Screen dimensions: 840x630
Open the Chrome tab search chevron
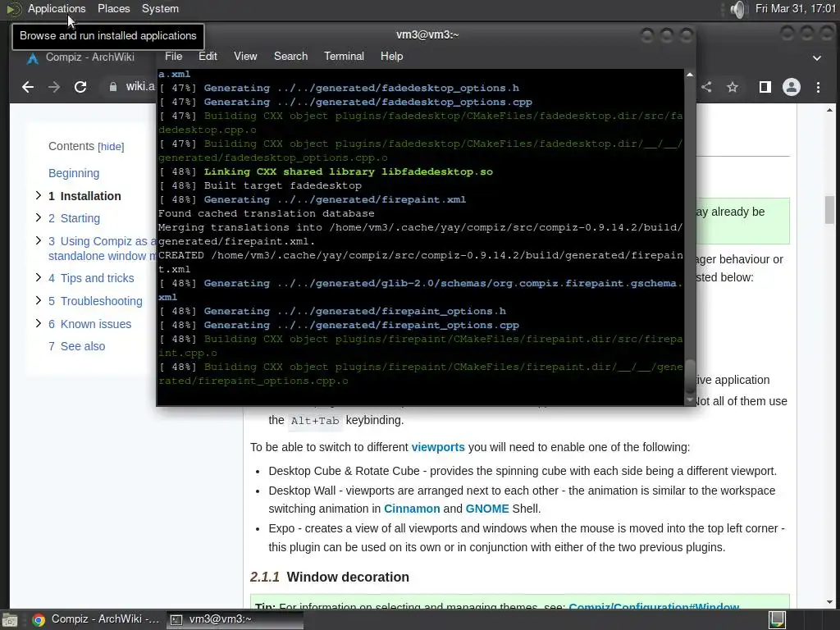pyautogui.click(x=817, y=58)
